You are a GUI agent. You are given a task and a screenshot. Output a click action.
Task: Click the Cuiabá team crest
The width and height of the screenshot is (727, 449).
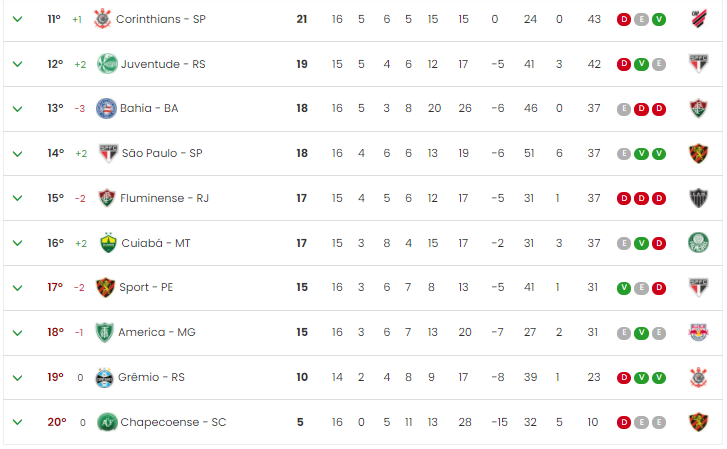coord(108,243)
